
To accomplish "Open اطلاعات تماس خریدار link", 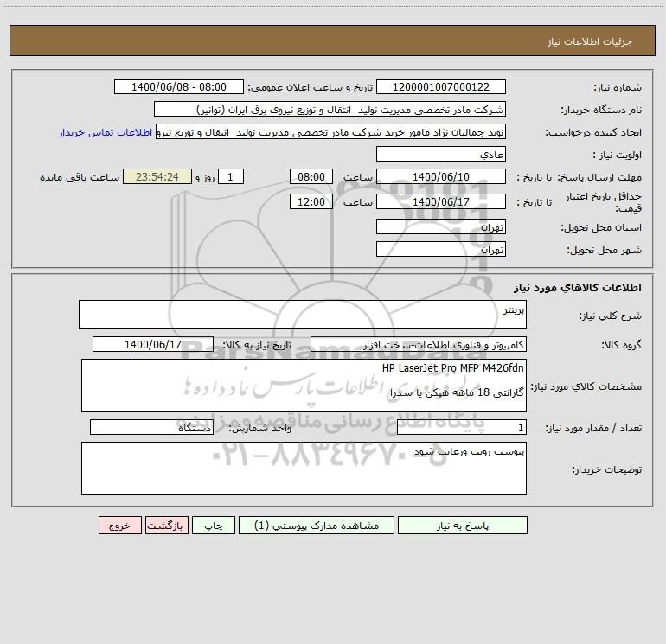I will coord(106,132).
